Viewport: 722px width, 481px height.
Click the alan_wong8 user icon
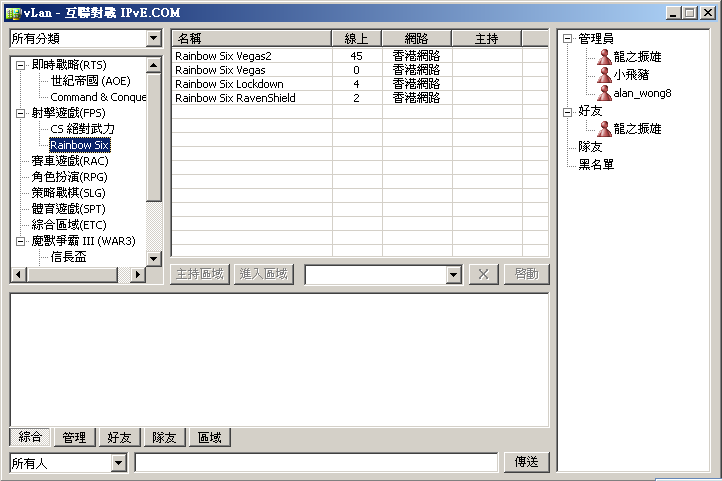click(x=604, y=93)
